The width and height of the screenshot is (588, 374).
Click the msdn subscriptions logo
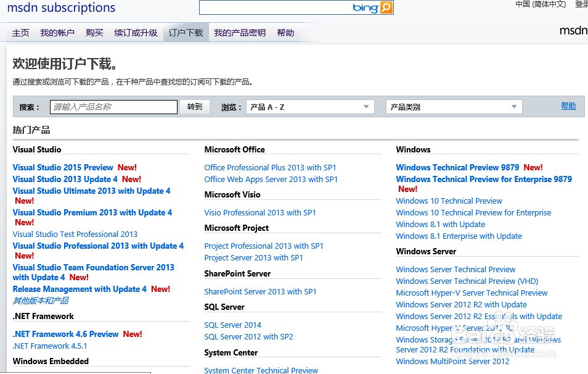pyautogui.click(x=61, y=7)
